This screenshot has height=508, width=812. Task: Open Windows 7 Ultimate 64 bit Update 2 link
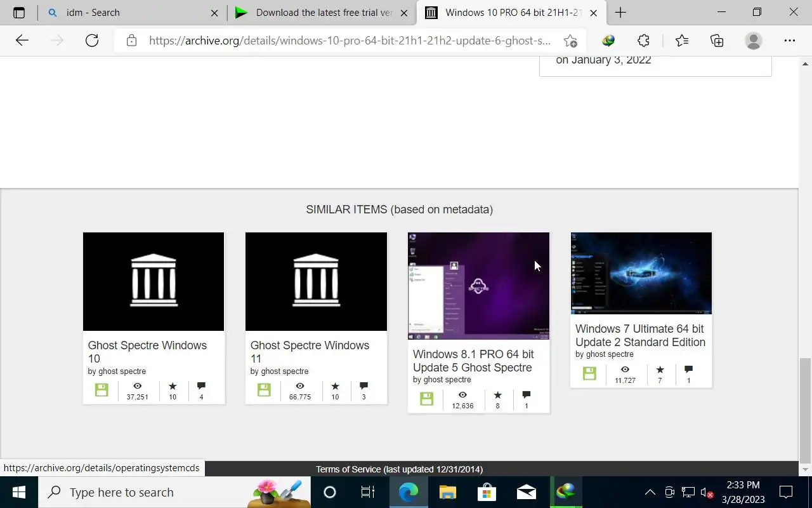[640, 335]
